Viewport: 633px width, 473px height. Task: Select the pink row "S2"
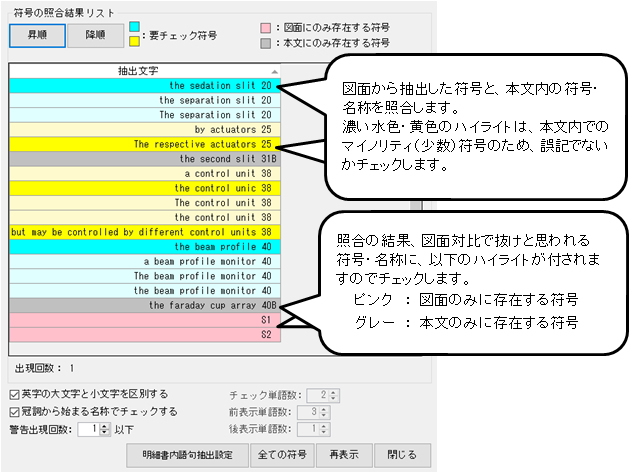click(145, 335)
